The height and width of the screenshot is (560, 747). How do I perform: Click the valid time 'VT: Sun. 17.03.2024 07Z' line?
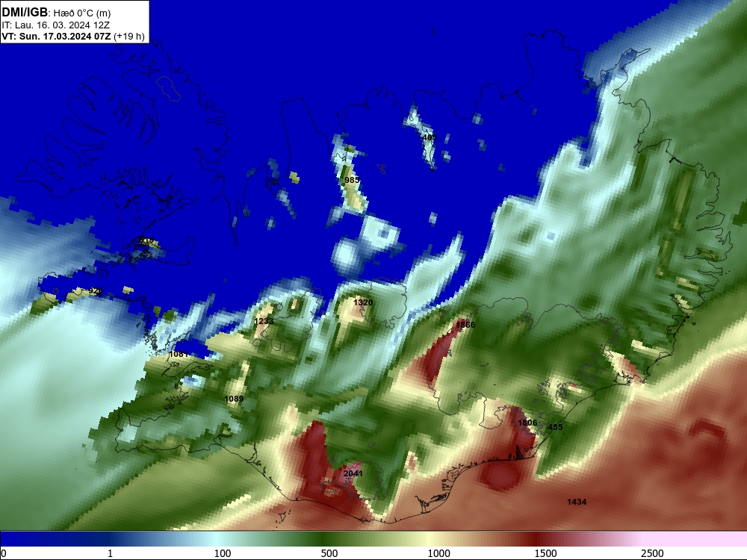click(56, 37)
